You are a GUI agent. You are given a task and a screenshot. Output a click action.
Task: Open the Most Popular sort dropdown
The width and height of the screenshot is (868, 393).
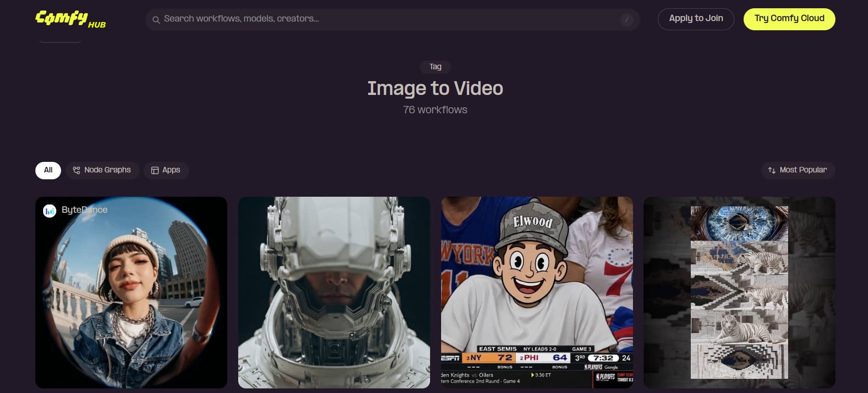click(x=798, y=170)
